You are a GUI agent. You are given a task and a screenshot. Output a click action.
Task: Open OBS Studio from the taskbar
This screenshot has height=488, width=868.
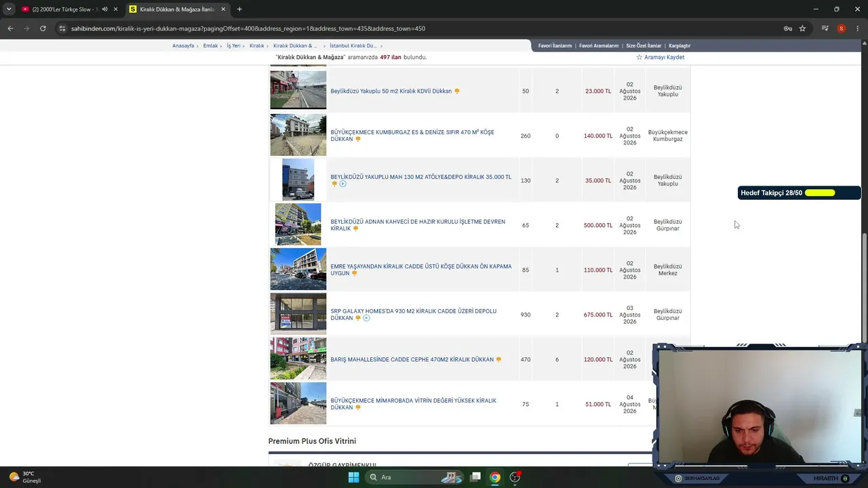pos(515,477)
